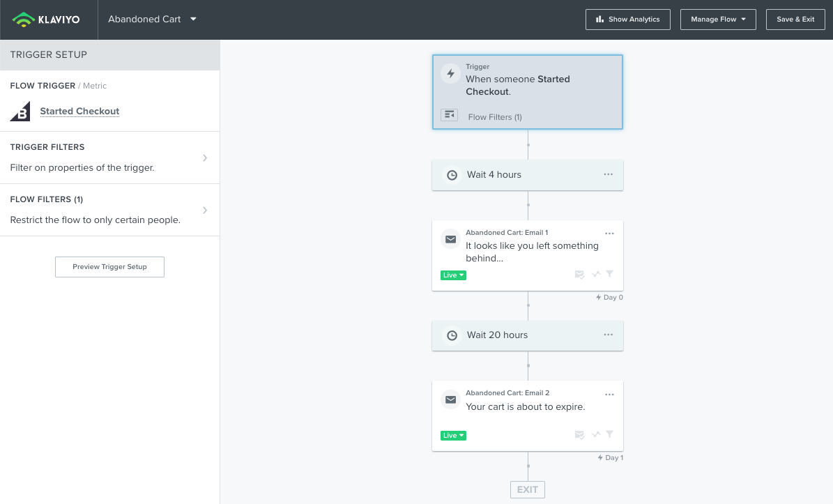Image resolution: width=833 pixels, height=504 pixels.
Task: Click the Flow Filters icon in the trigger card
Action: pos(450,115)
